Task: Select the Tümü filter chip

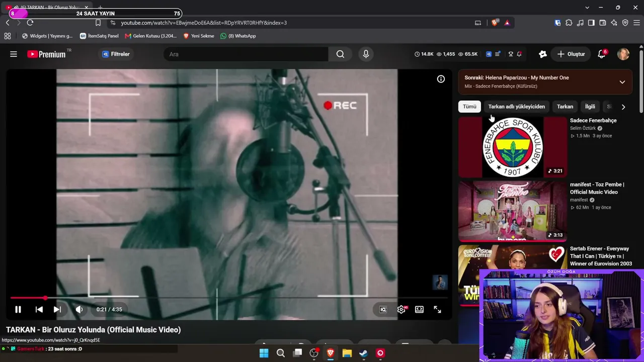Action: coord(469,107)
